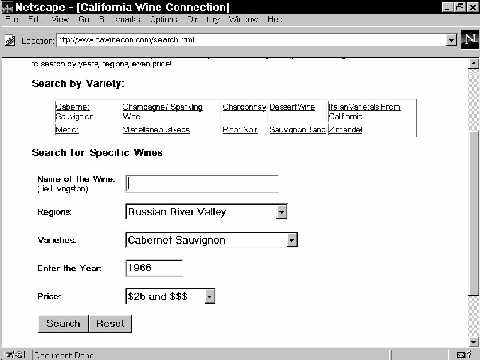Close the Netscape window
The image size is (480, 360).
472,7
